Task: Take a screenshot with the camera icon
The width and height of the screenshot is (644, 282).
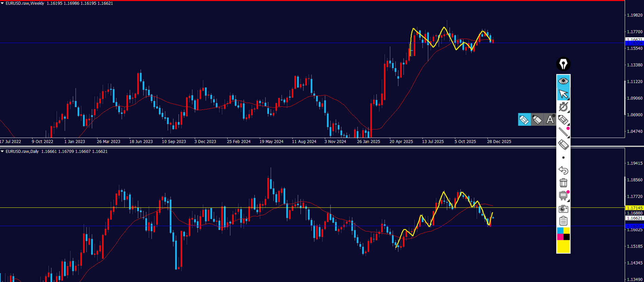Action: [x=563, y=209]
